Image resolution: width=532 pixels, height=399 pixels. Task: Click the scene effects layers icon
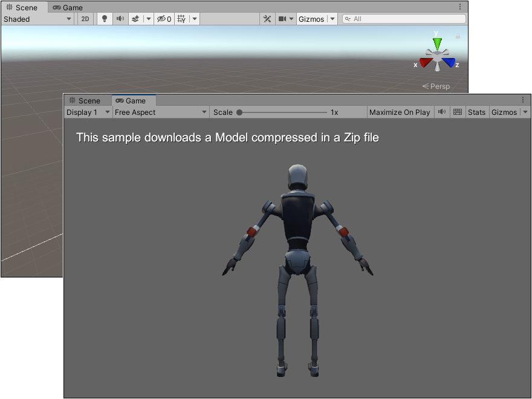pos(135,19)
